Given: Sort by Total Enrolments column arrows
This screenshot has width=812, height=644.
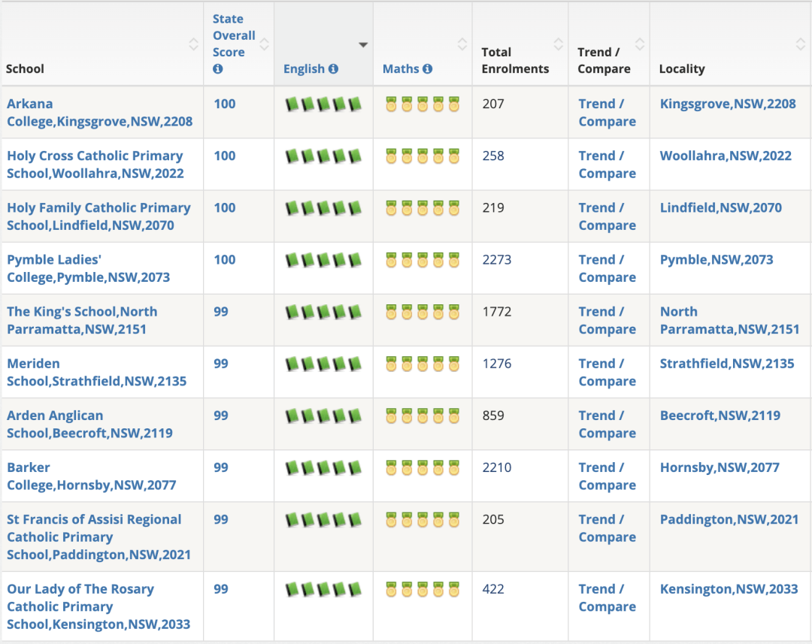Looking at the screenshot, I should coord(558,44).
